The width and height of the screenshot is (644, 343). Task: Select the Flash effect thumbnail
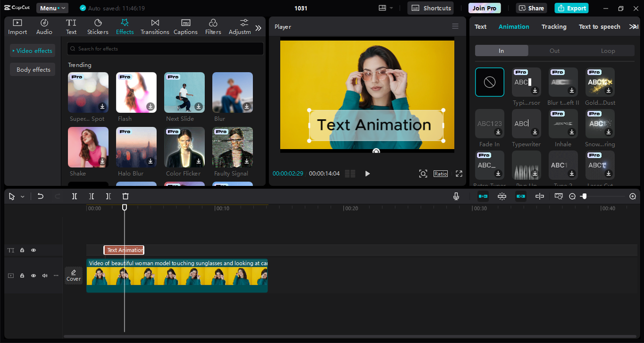pyautogui.click(x=136, y=93)
